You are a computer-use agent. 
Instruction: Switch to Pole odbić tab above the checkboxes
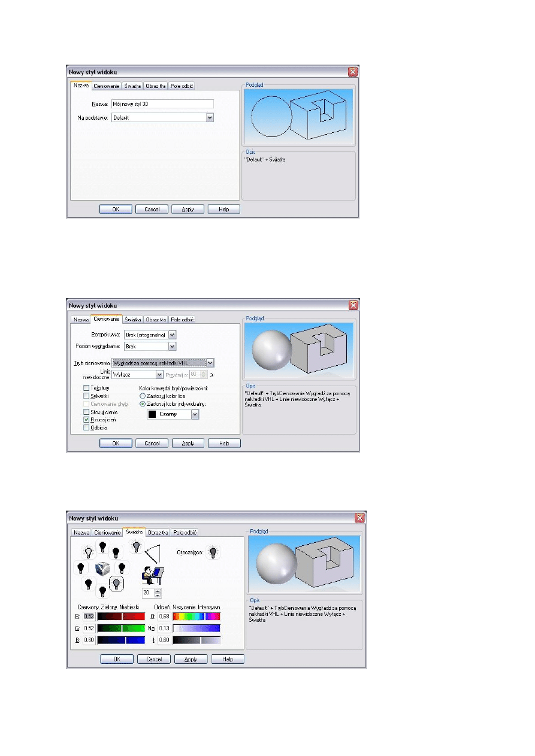[182, 320]
